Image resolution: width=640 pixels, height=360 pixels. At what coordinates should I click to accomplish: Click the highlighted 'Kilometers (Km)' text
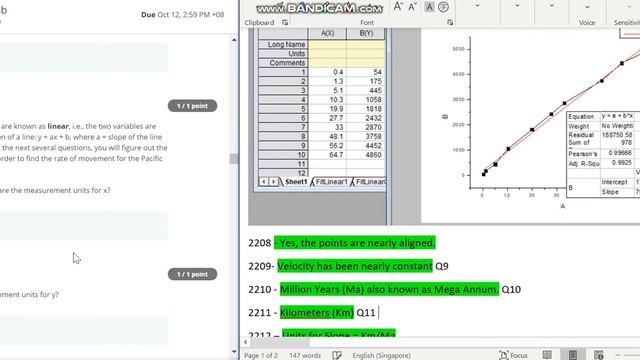point(317,313)
